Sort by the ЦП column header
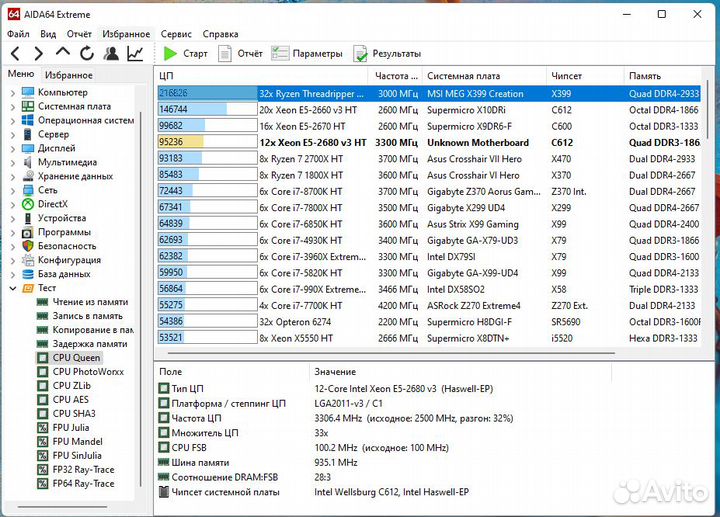Image resolution: width=720 pixels, height=517 pixels. [261, 76]
